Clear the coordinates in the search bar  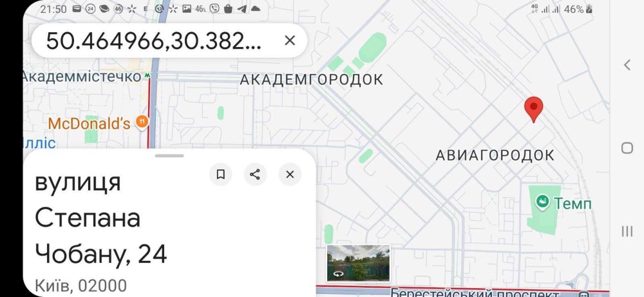click(x=290, y=41)
